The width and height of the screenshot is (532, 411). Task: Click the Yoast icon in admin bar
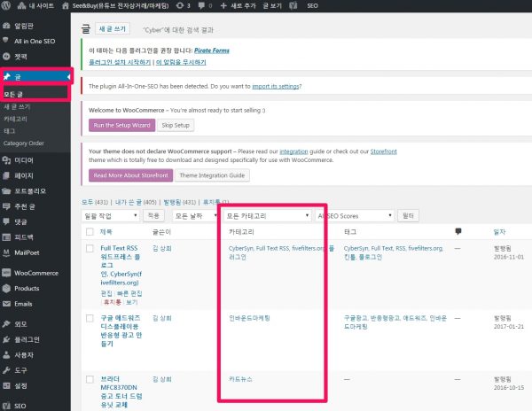[293, 6]
